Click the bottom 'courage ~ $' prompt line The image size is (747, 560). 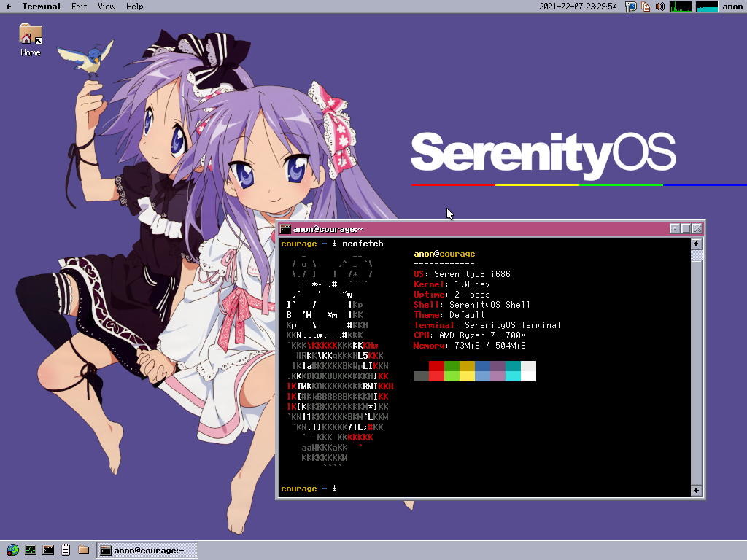(309, 489)
